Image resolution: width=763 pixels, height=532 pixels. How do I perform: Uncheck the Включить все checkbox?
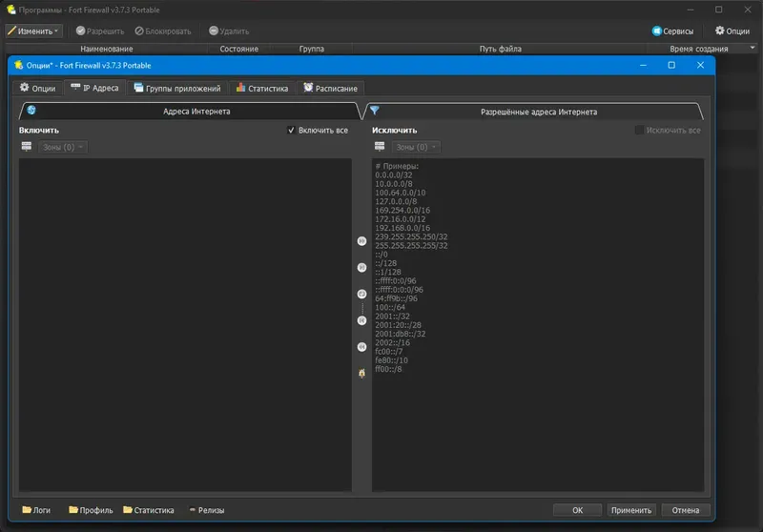click(291, 131)
